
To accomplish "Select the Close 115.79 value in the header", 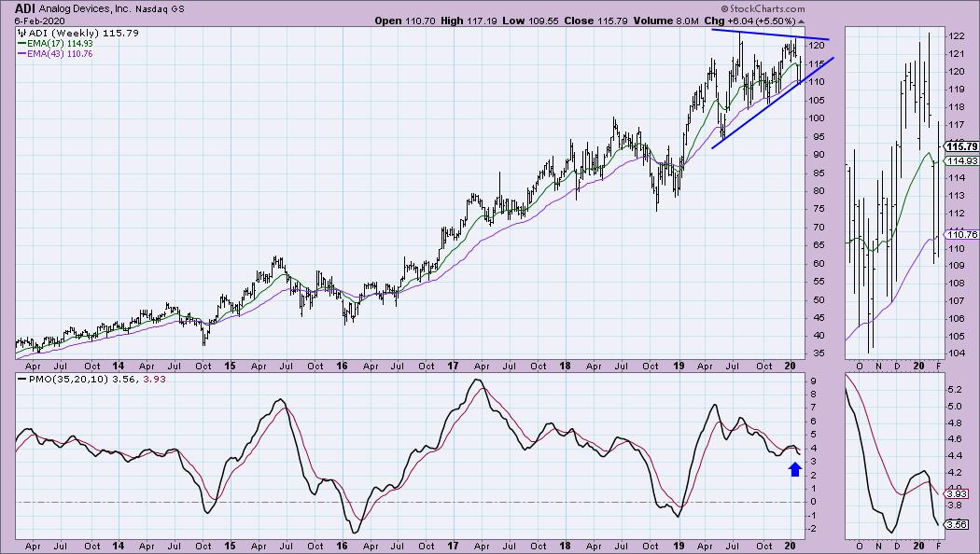I will click(595, 21).
